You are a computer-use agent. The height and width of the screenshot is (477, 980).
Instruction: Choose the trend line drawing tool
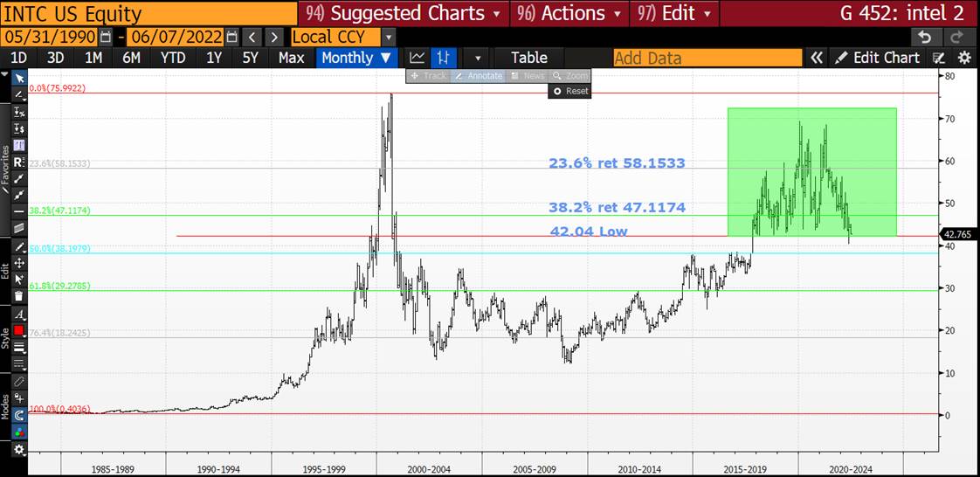click(x=19, y=95)
